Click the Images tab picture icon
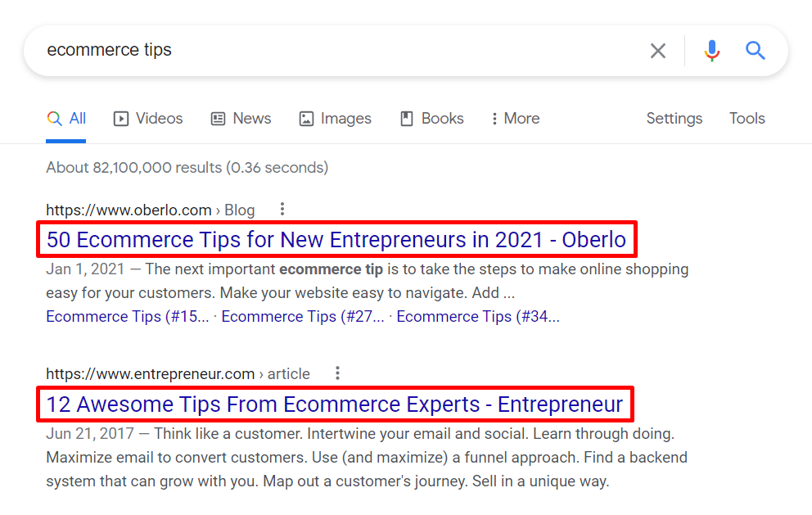 [x=306, y=119]
